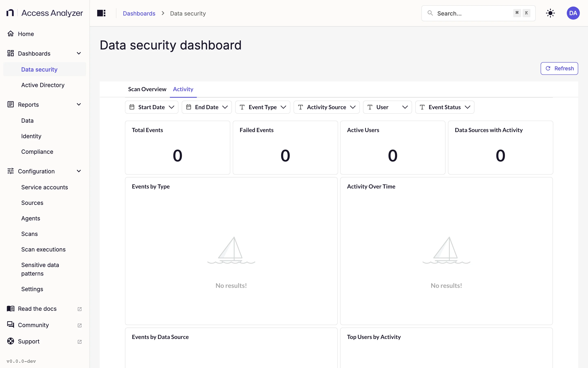This screenshot has height=368, width=588.
Task: Click the Active Users card
Action: point(393,147)
